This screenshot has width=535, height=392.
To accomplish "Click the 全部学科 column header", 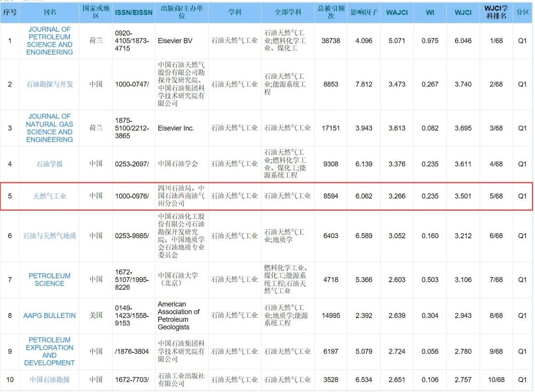I will coord(288,13).
